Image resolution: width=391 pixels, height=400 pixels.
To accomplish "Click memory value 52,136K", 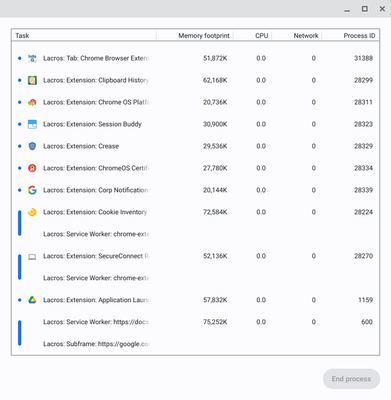I will (215, 256).
